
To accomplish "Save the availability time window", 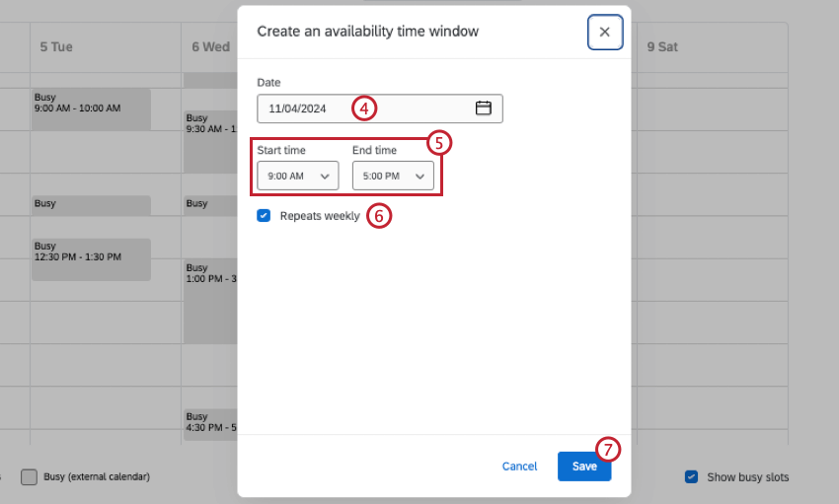I will 584,467.
